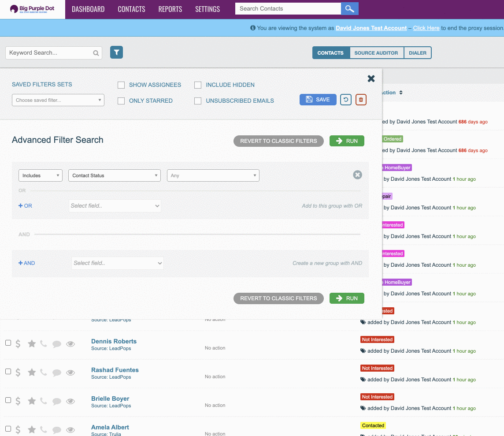Screen dimensions: 504x436
Task: Click the Keyword Search input field
Action: [49, 53]
